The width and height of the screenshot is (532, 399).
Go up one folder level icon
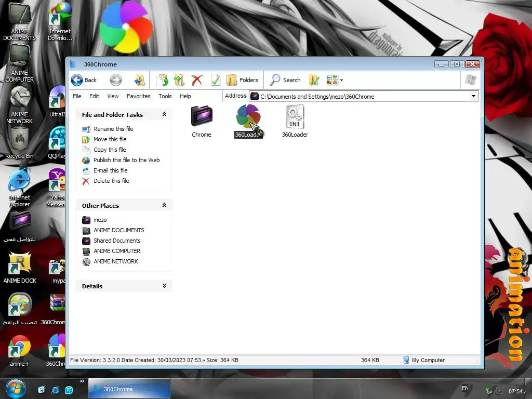[139, 80]
